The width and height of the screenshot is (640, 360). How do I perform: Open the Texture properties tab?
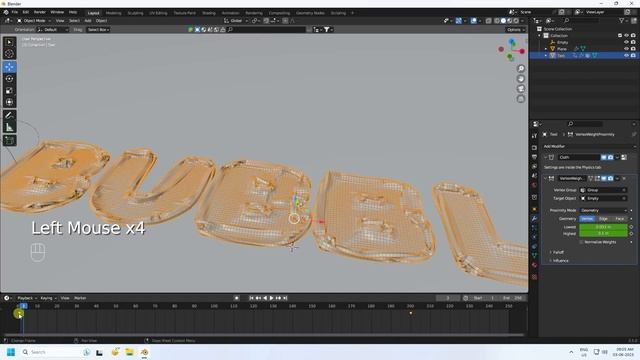[x=534, y=277]
